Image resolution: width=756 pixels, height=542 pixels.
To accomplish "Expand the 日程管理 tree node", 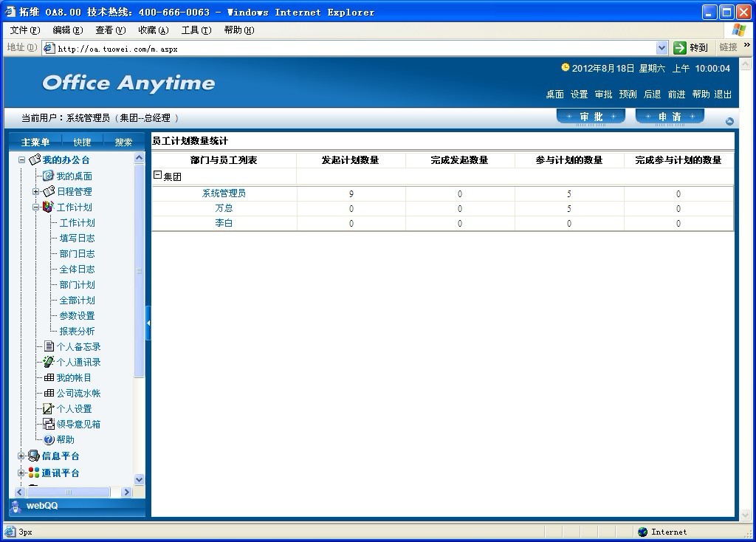I will (35, 192).
